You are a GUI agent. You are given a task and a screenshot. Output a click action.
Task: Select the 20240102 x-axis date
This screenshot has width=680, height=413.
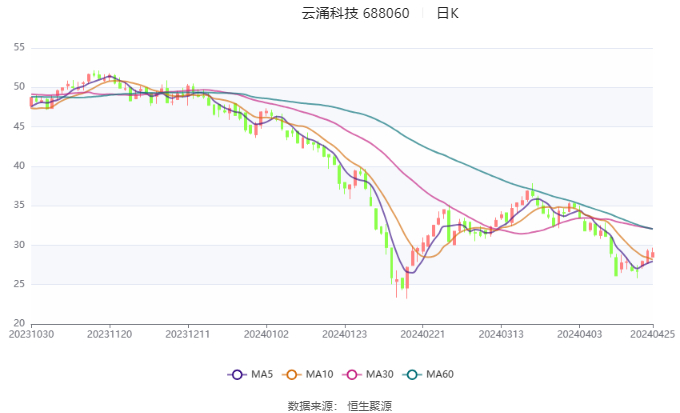[x=265, y=336]
